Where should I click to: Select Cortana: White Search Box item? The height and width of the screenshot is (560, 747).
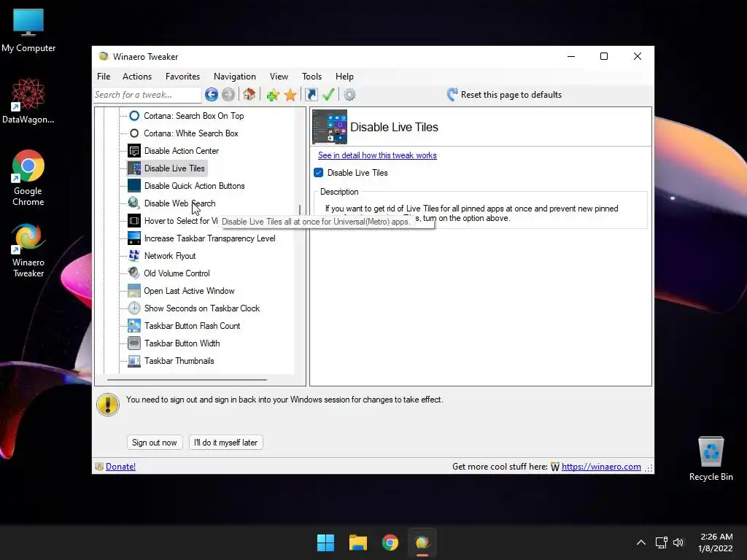191,133
